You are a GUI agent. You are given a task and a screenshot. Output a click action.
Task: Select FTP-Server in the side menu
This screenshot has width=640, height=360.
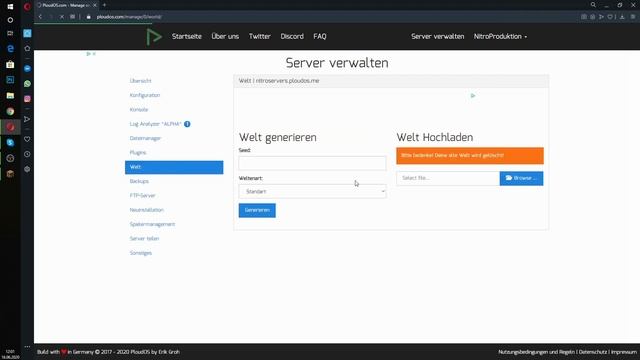coord(142,196)
